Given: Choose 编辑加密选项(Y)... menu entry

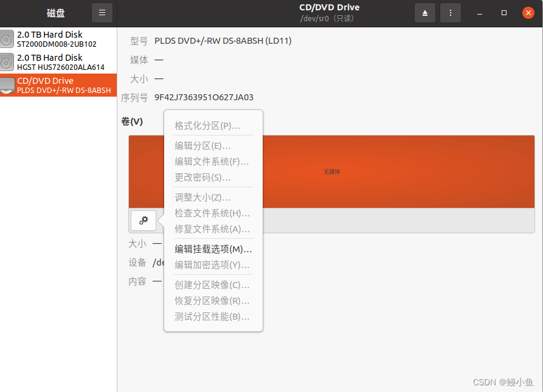Looking at the screenshot, I should pos(213,265).
